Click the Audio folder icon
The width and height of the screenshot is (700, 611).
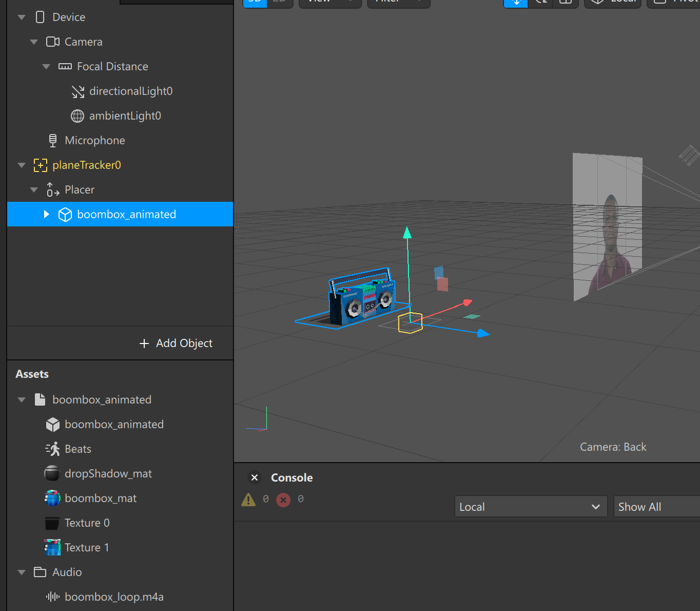40,572
